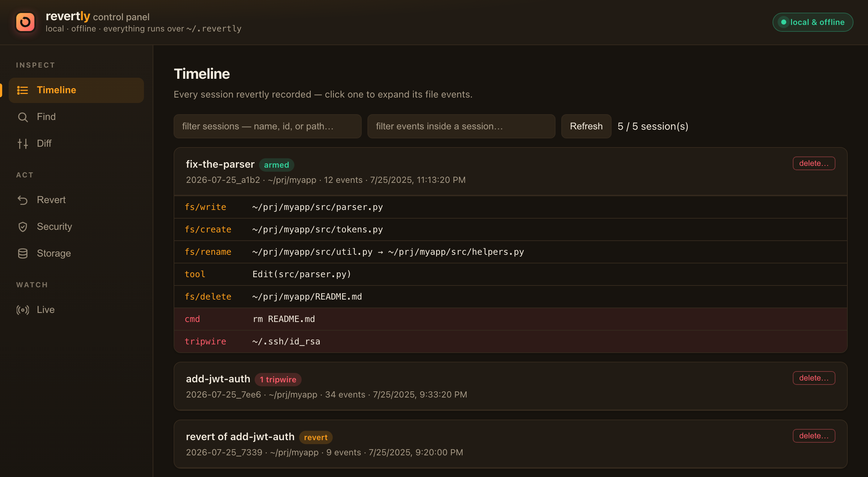
Task: Focus the filter sessions input
Action: pos(268,126)
